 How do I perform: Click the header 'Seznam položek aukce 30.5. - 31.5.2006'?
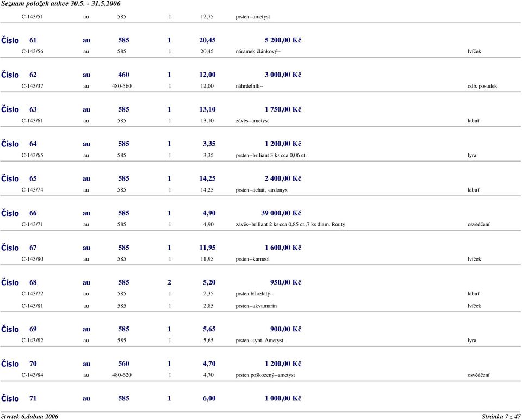tap(61, 4)
